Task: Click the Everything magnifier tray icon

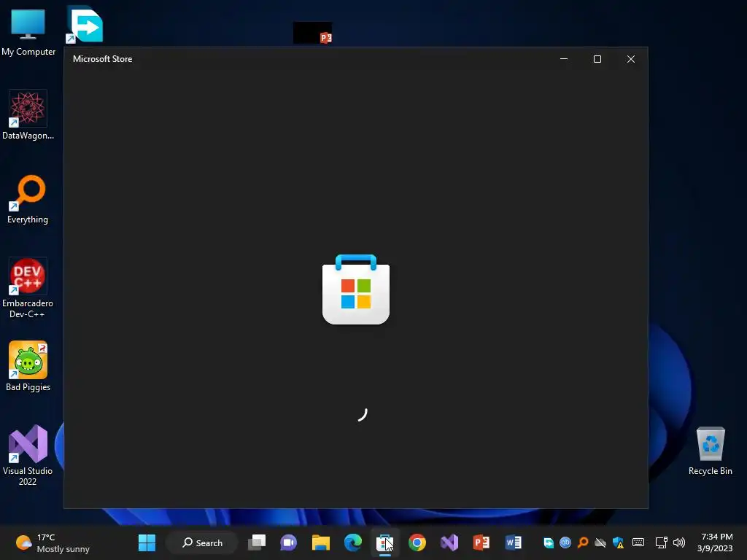Action: tap(583, 542)
